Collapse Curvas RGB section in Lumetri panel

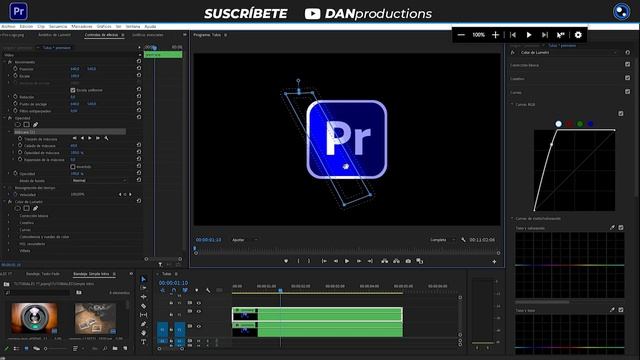click(512, 104)
